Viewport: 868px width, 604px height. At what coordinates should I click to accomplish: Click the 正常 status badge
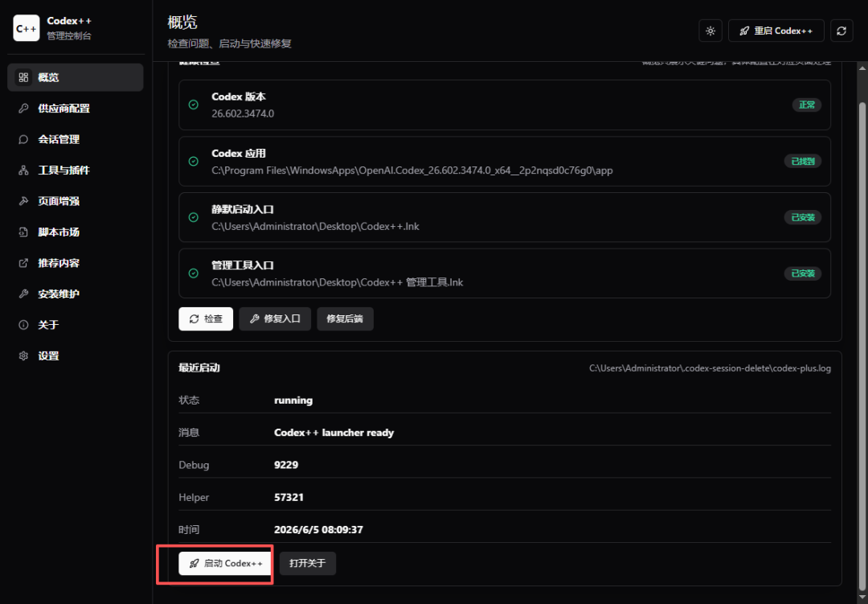click(x=807, y=105)
